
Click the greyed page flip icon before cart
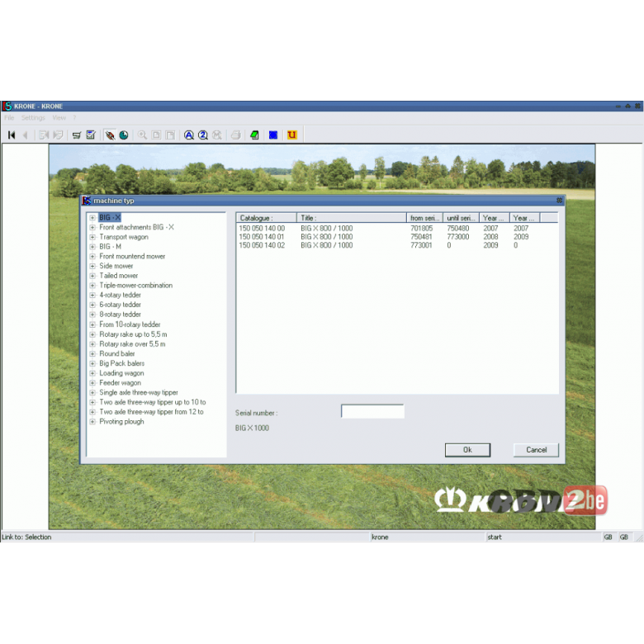coord(58,135)
